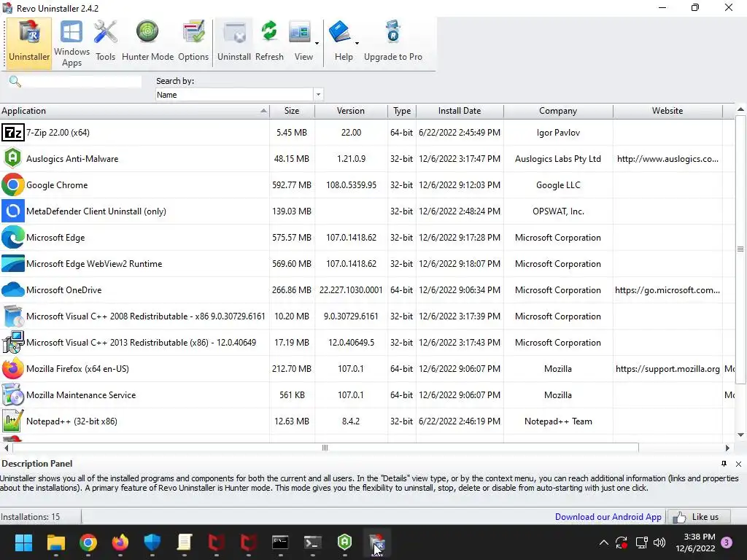Select the Mozilla Firefox entry icon

[x=13, y=368]
